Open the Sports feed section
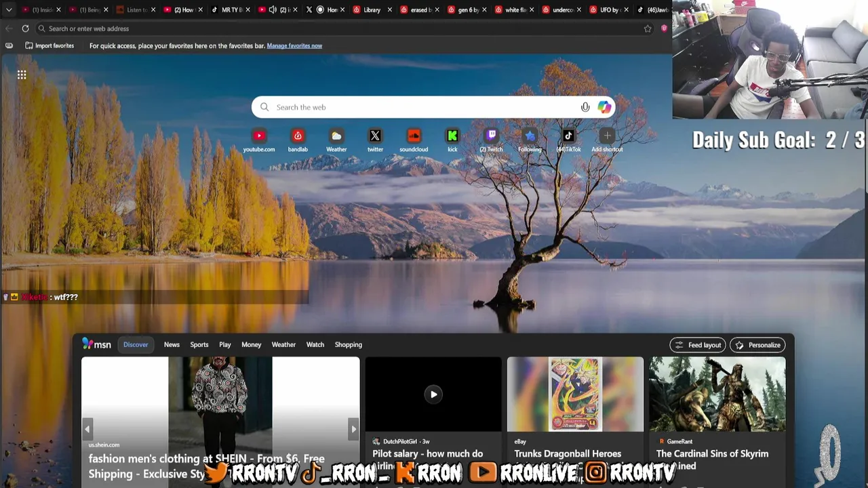The image size is (868, 488). [199, 344]
